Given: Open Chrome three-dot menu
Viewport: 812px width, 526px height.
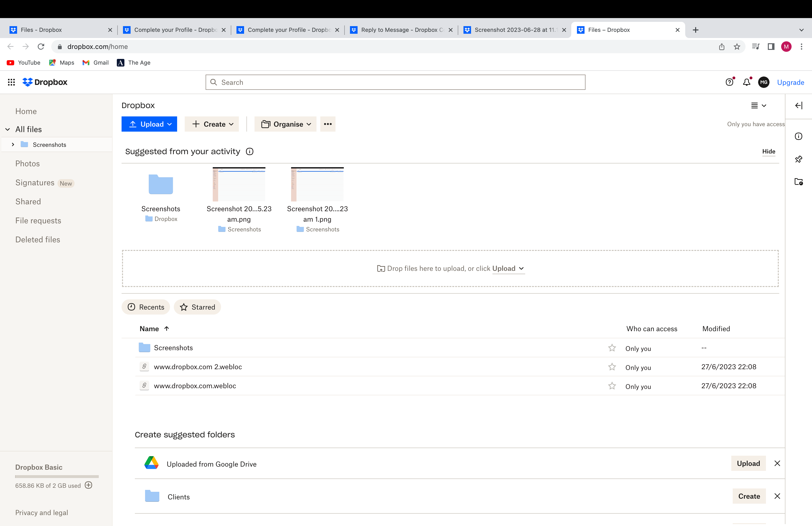Looking at the screenshot, I should [x=801, y=47].
